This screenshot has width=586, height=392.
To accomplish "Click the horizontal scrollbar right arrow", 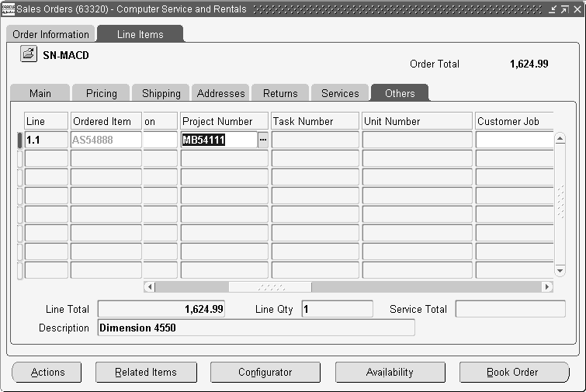I will click(547, 286).
